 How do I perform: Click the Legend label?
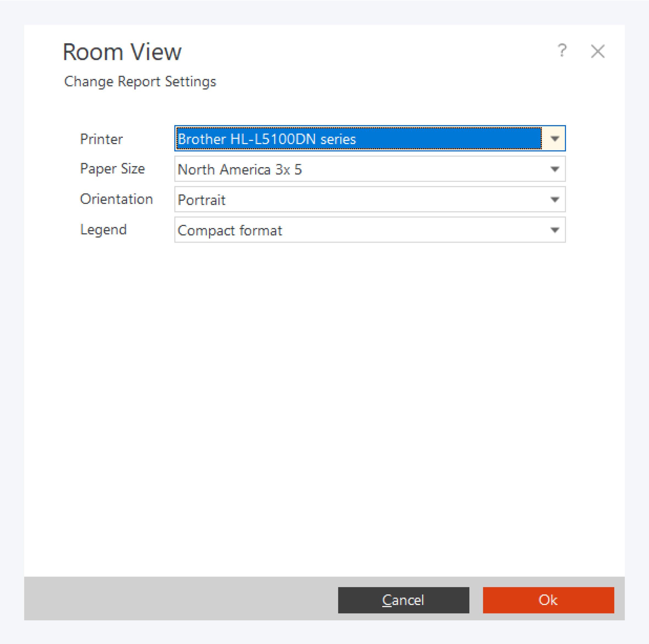pyautogui.click(x=103, y=230)
